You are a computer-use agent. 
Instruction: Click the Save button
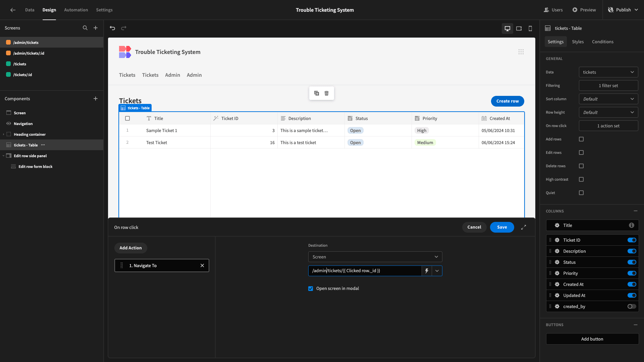pos(502,227)
